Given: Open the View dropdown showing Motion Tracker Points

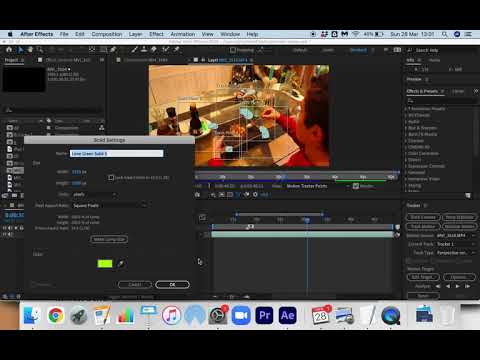Looking at the screenshot, I should tap(317, 186).
